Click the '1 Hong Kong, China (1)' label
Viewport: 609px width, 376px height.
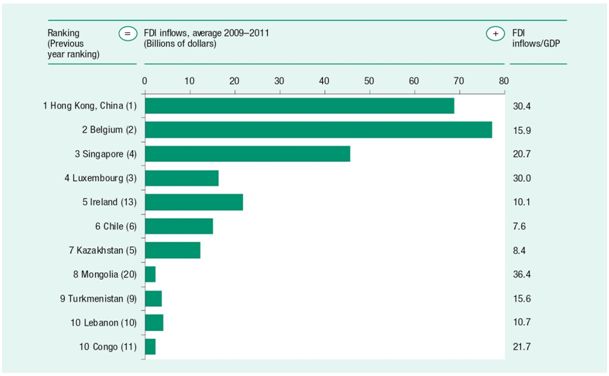click(90, 106)
